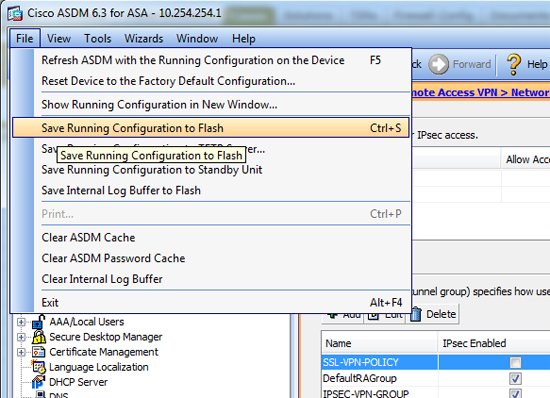Click the Delete button
The width and height of the screenshot is (550, 398).
coord(433,314)
